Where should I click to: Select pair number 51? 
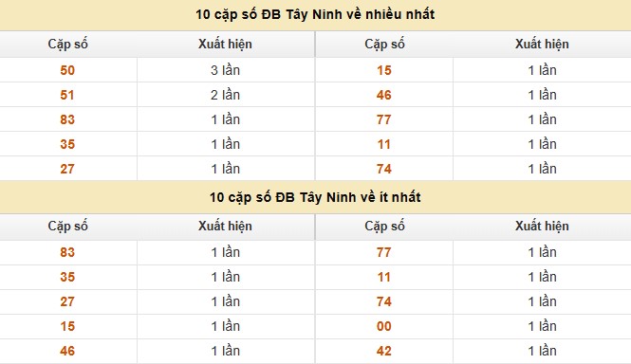[67, 95]
